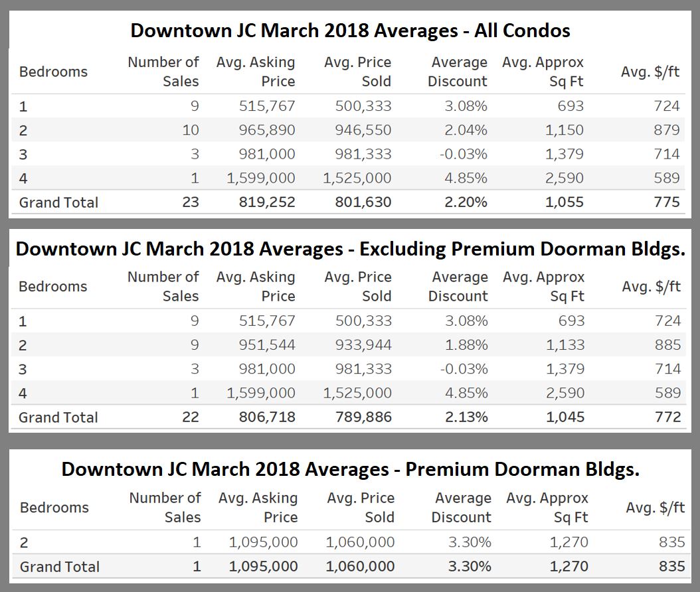Select the 879 dollars per foot value

coord(667,130)
